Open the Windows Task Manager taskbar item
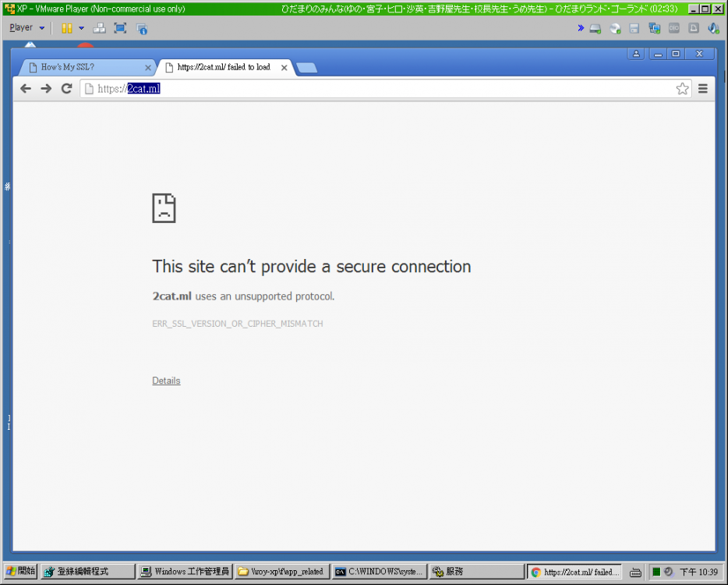The width and height of the screenshot is (728, 585). [185, 572]
